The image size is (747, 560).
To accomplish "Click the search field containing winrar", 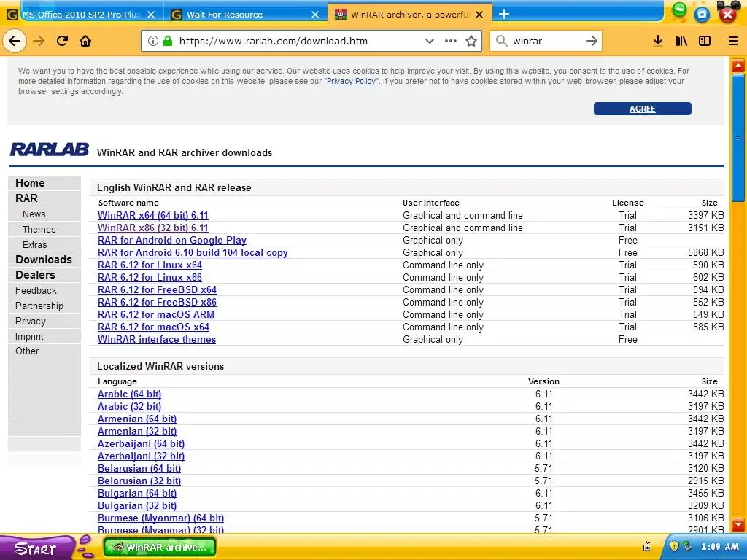I will (546, 41).
